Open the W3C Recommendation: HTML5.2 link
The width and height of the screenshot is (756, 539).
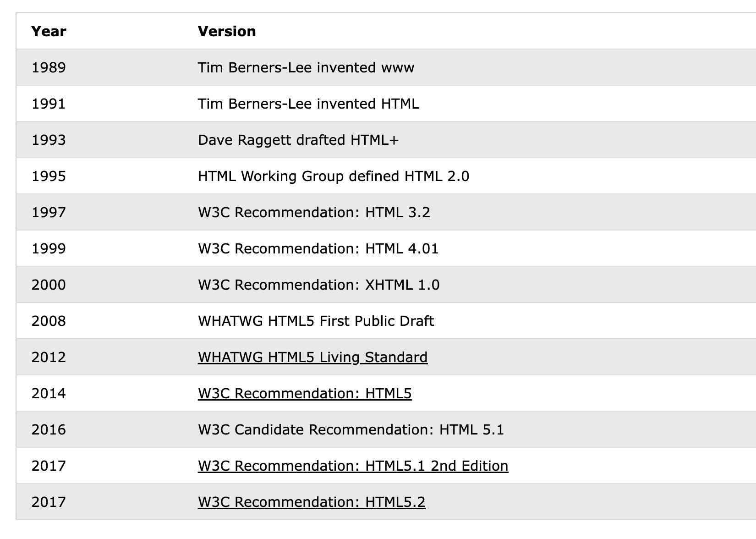tap(312, 502)
